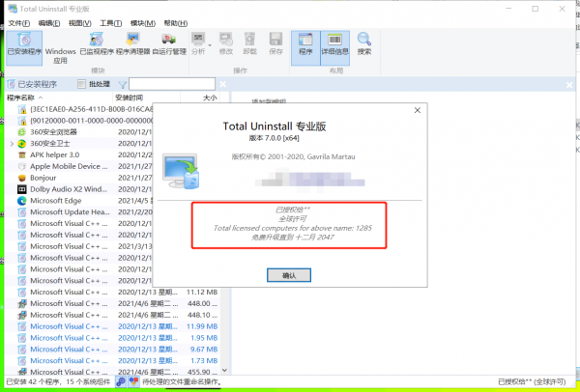This screenshot has width=580, height=392.
Task: Click the filter funnel icon
Action: (x=123, y=85)
